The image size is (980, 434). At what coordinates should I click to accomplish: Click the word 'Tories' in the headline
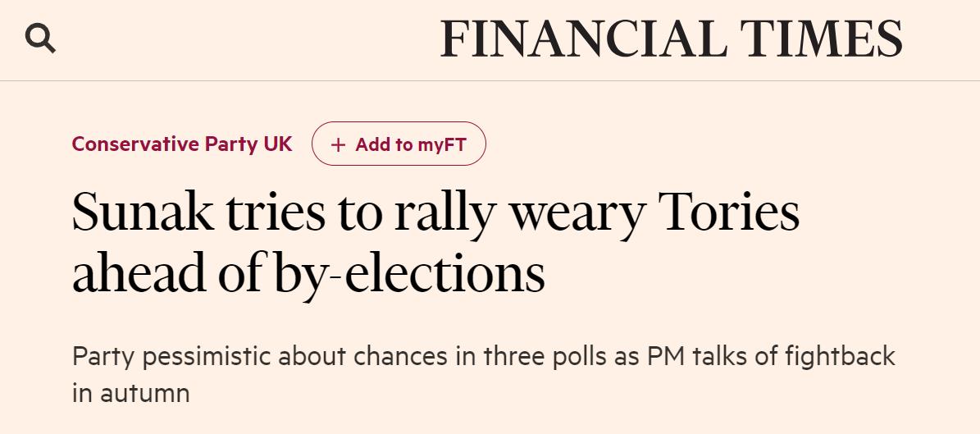(x=729, y=212)
